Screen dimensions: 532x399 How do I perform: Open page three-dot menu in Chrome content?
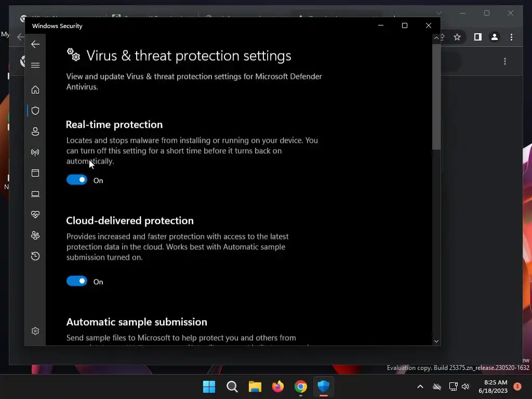point(505,61)
